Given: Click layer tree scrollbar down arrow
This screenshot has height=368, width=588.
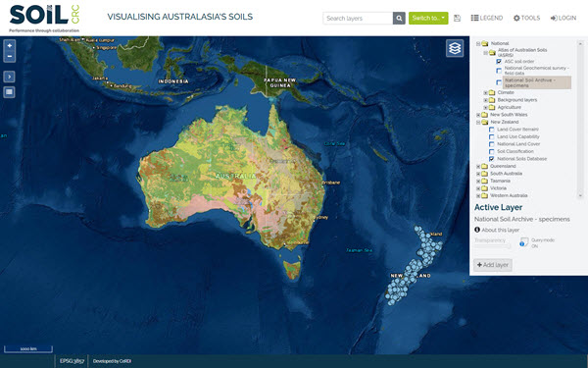Looking at the screenshot, I should click(x=580, y=195).
